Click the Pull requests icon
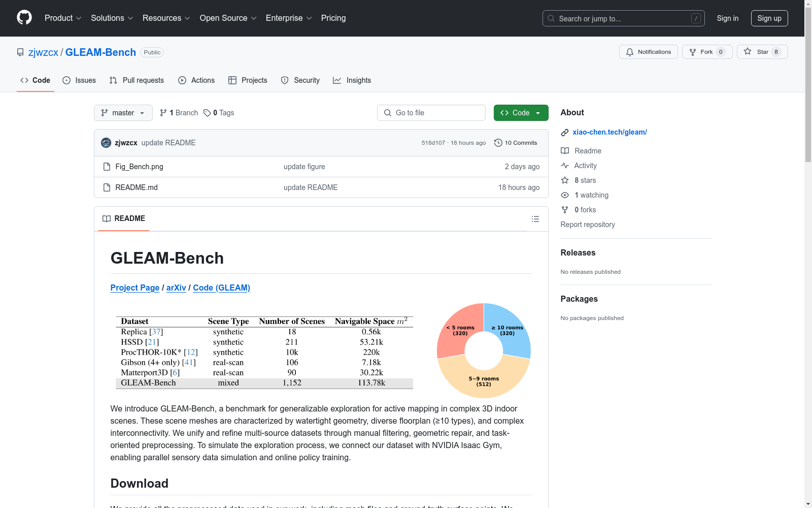 pos(113,80)
